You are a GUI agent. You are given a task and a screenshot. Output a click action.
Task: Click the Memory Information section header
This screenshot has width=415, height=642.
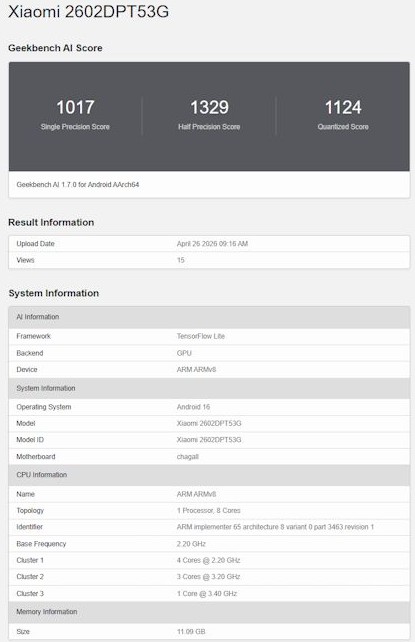(209, 612)
